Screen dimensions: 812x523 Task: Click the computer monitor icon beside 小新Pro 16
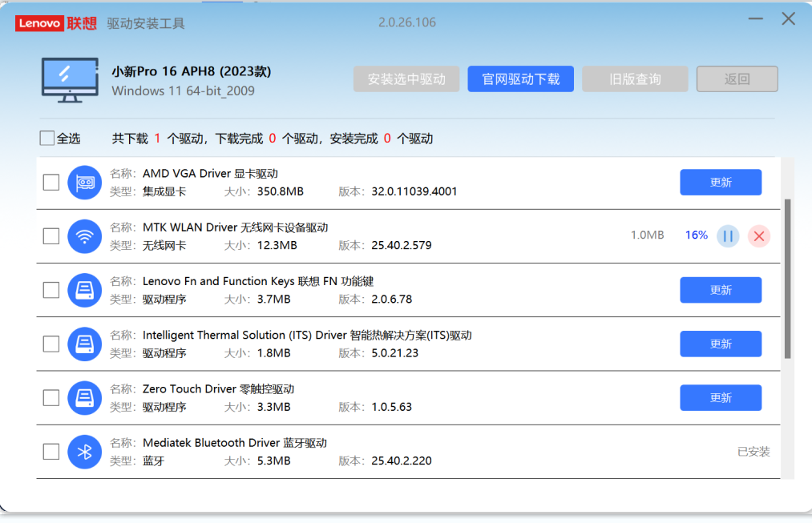tap(70, 79)
